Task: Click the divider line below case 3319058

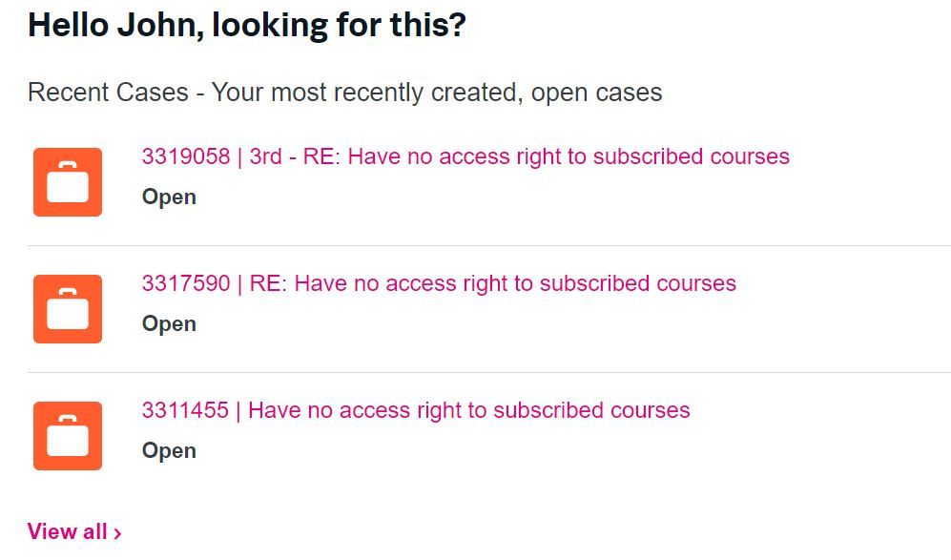Action: coord(488,245)
